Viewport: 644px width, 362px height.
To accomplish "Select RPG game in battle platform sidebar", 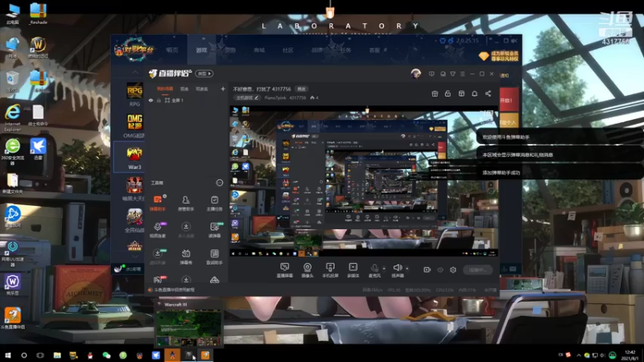I will tap(134, 94).
